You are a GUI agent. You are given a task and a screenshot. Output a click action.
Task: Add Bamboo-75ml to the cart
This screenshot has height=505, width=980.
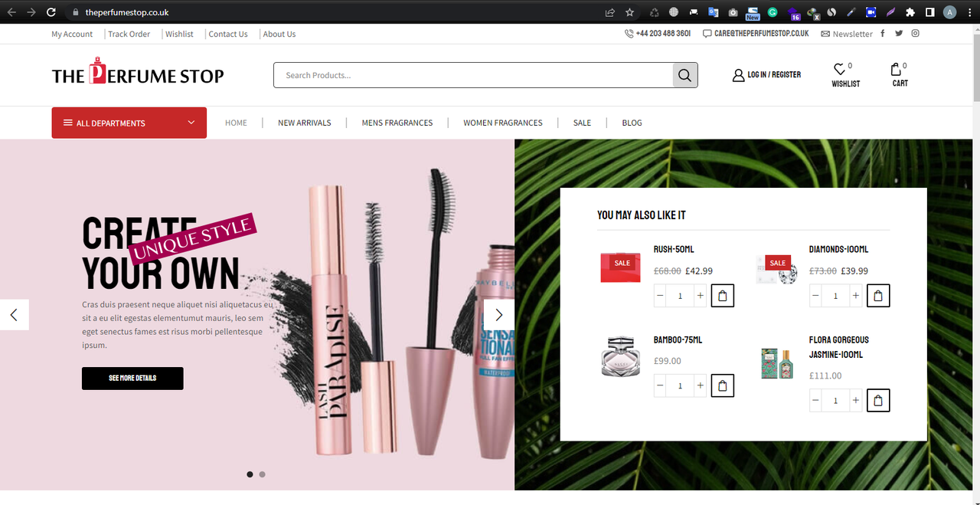point(723,385)
